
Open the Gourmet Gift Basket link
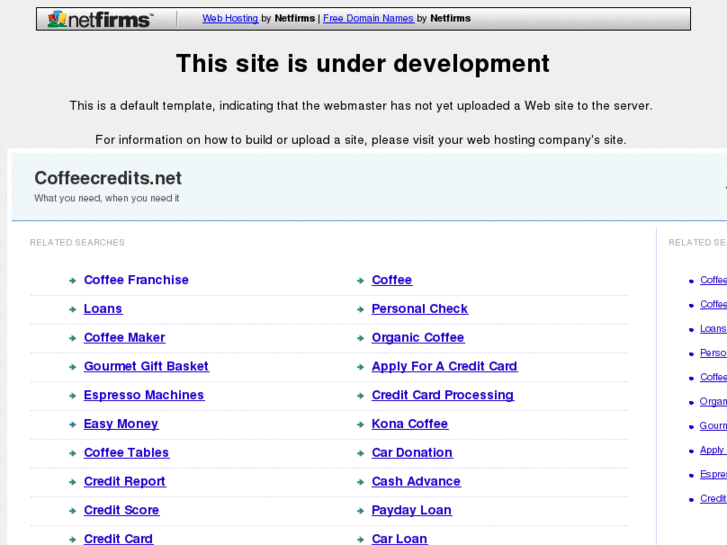(146, 366)
